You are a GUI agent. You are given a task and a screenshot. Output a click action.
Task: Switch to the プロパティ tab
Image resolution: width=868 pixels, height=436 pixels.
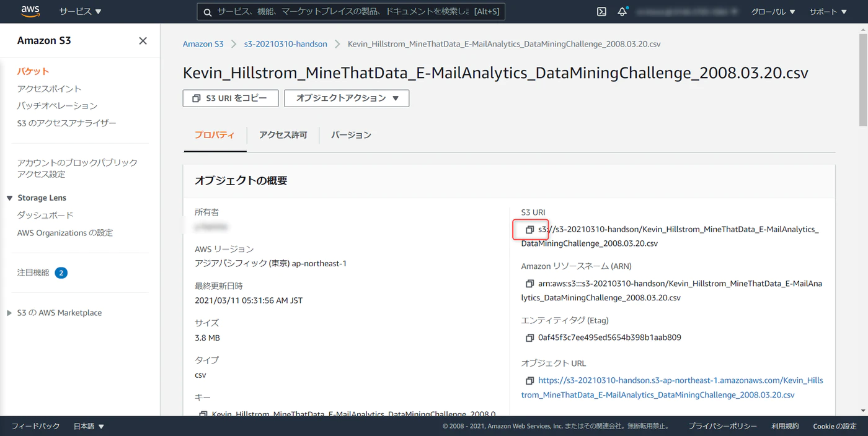pos(215,135)
